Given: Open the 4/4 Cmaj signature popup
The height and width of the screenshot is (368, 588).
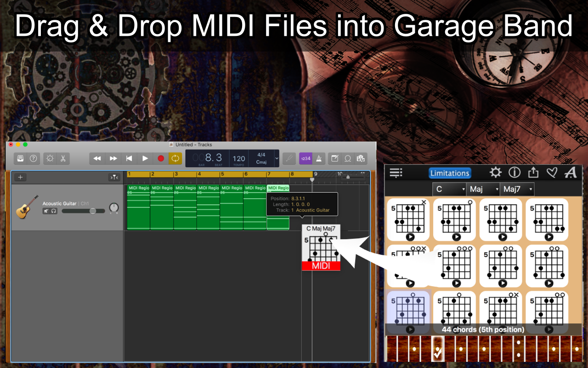Looking at the screenshot, I should pyautogui.click(x=261, y=158).
